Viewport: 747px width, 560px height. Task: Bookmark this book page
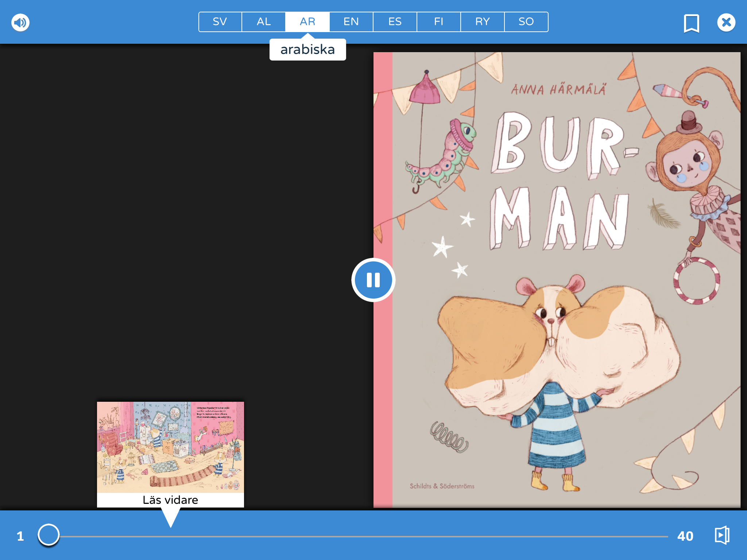691,23
